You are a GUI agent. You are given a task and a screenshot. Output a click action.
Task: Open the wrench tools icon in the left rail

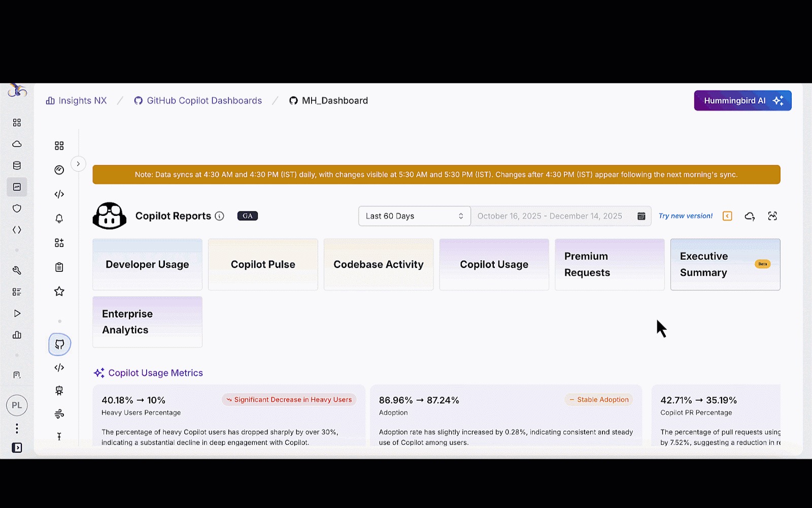pyautogui.click(x=17, y=270)
